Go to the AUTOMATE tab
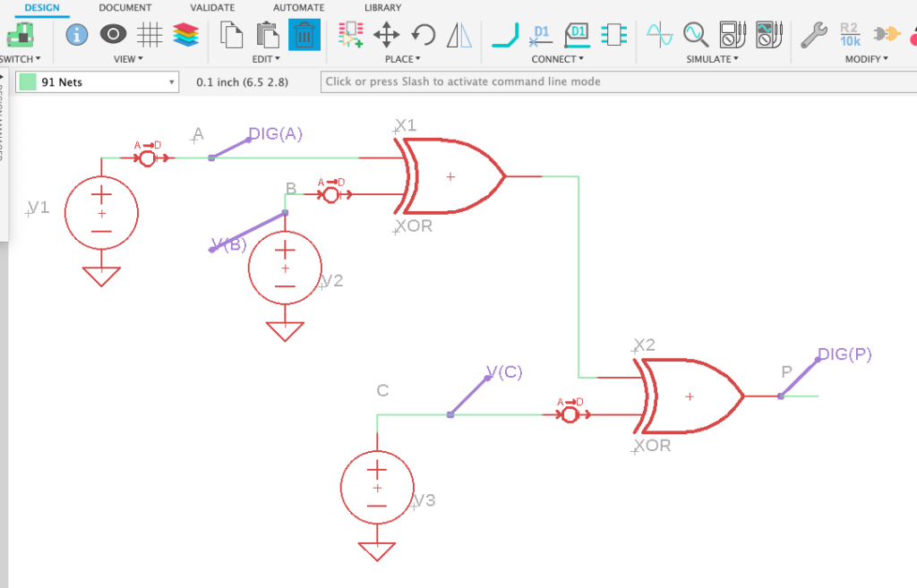The height and width of the screenshot is (588, 917). [x=298, y=7]
